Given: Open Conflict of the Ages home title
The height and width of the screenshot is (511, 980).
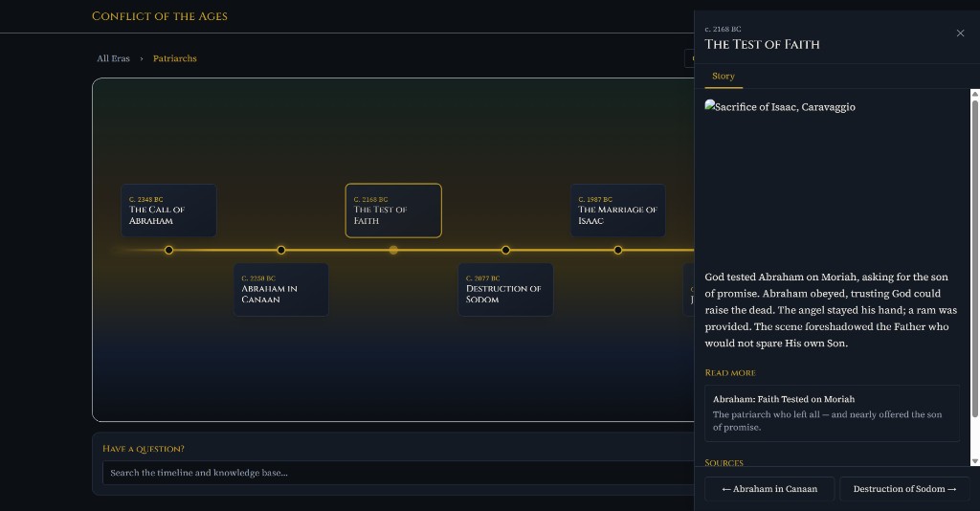Looking at the screenshot, I should point(160,16).
